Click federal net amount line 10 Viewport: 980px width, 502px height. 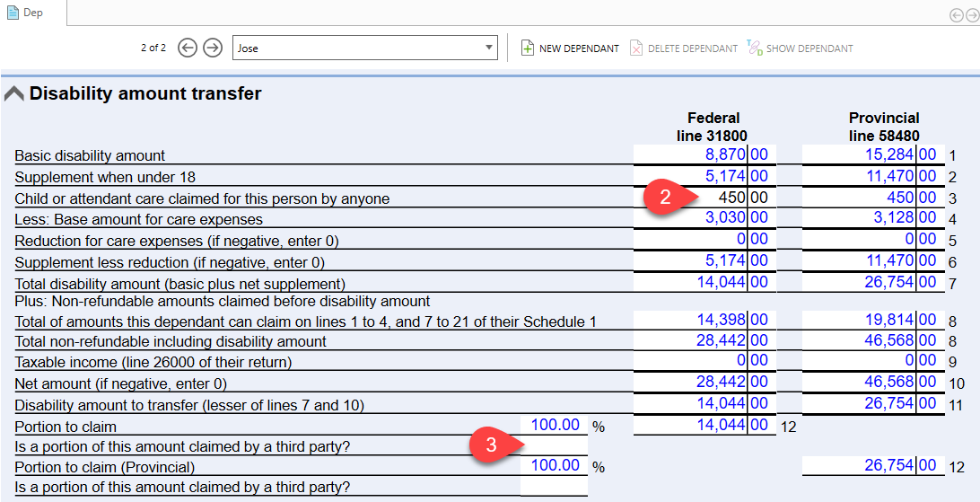(704, 382)
